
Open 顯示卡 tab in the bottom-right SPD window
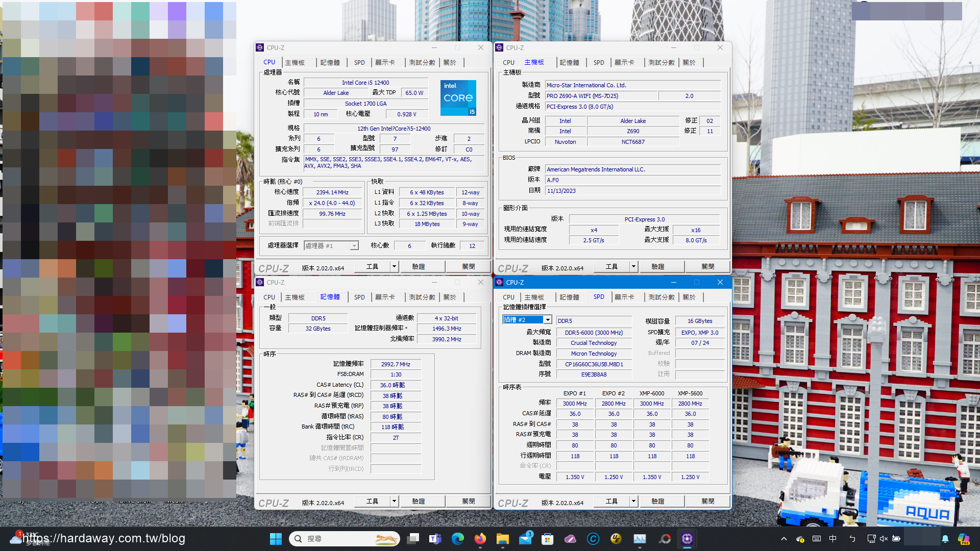coord(624,297)
